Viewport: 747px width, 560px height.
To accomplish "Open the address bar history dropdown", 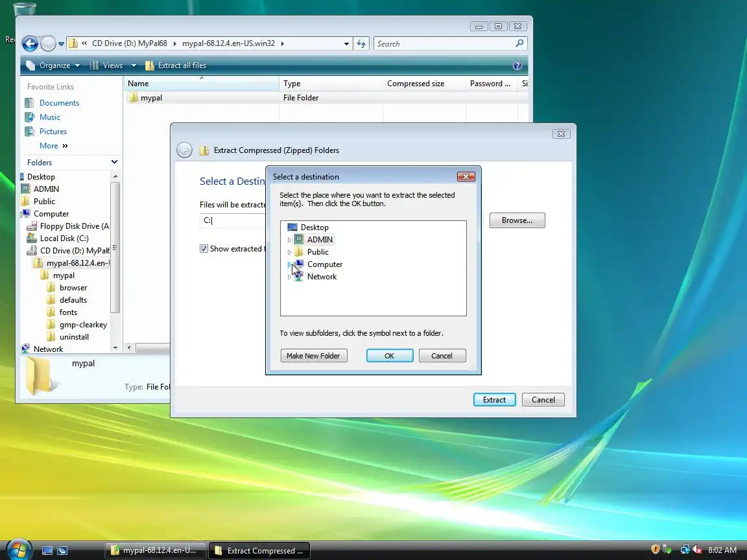I will pos(346,44).
